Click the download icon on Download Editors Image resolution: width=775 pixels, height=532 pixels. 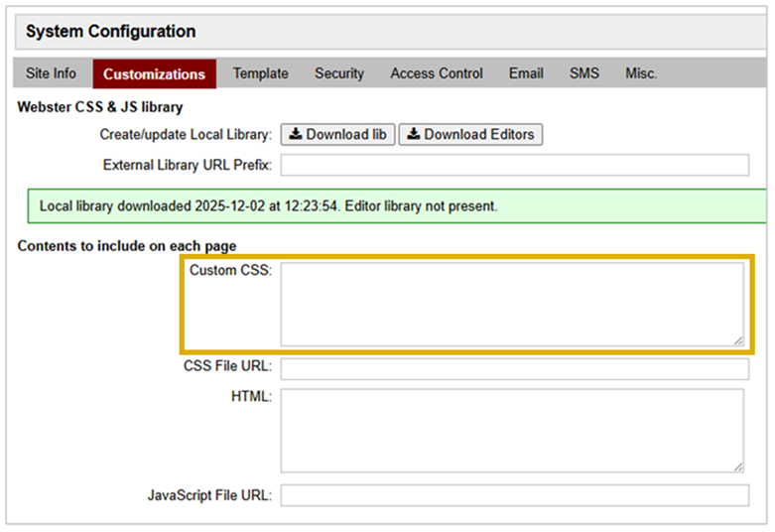point(414,134)
